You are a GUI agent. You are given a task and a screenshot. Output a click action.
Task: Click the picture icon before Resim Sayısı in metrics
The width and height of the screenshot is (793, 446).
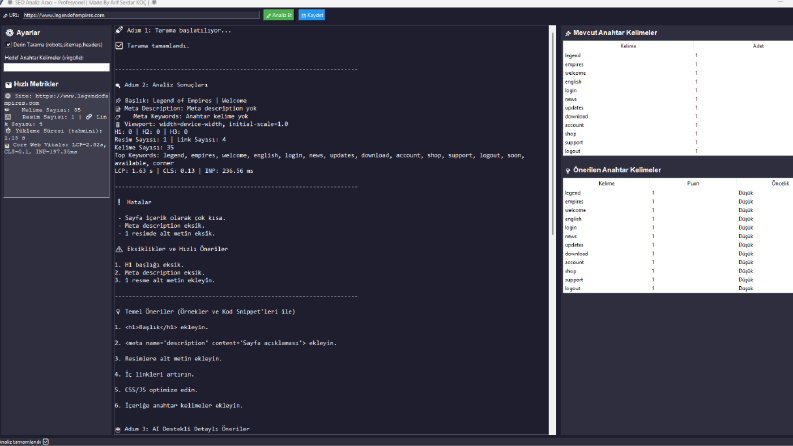click(x=8, y=117)
